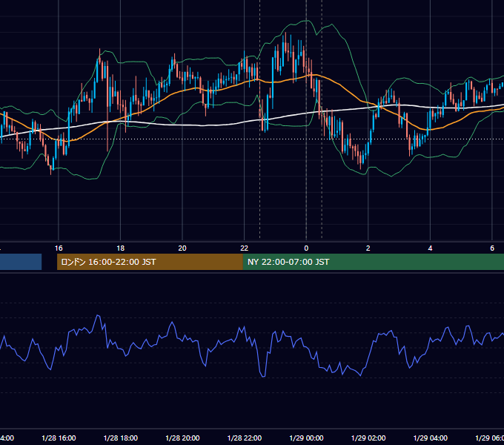Click the 1/29 02:00 date label
Image resolution: width=504 pixels, height=445 pixels.
[368, 438]
